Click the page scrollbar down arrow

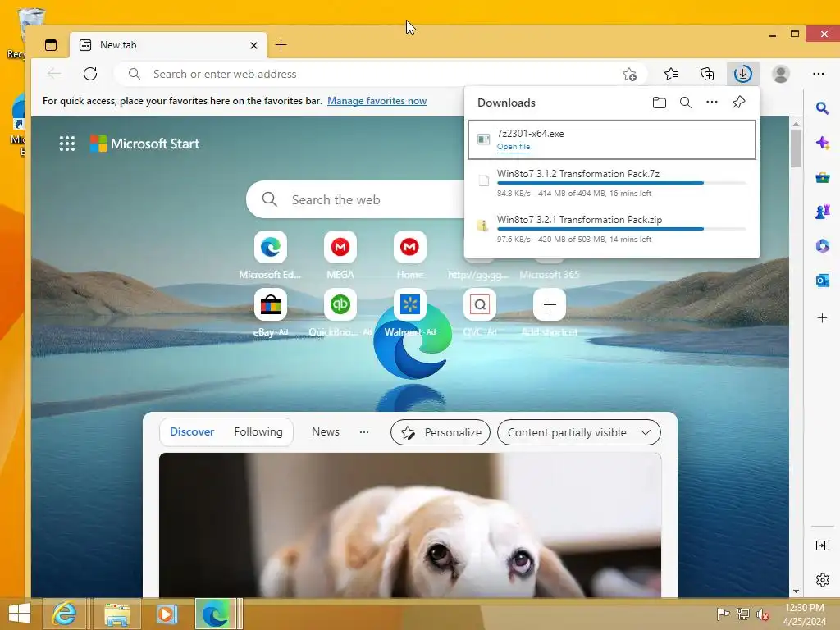796,591
